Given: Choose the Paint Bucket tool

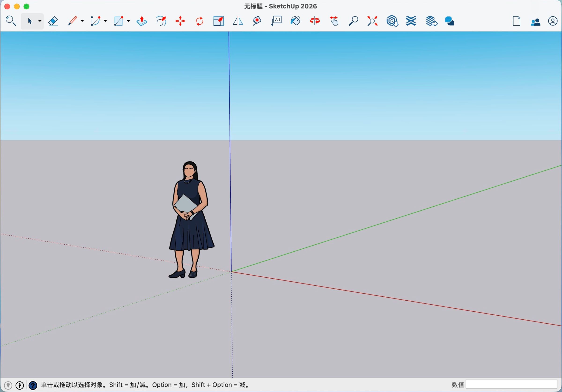Looking at the screenshot, I should pos(295,21).
